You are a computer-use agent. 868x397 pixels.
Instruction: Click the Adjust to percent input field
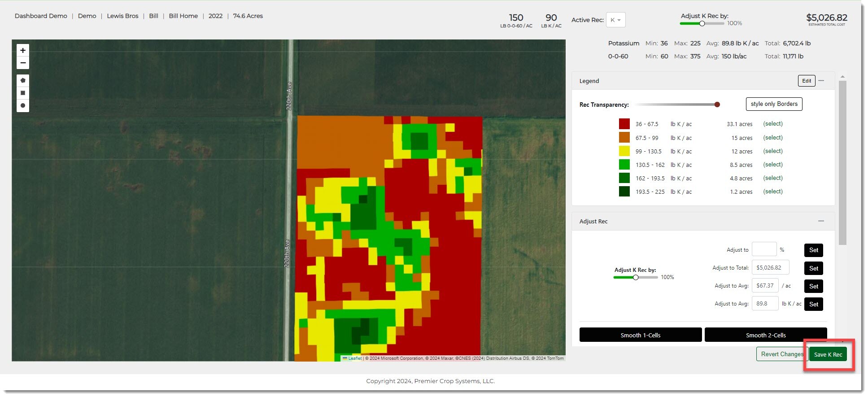coord(763,249)
